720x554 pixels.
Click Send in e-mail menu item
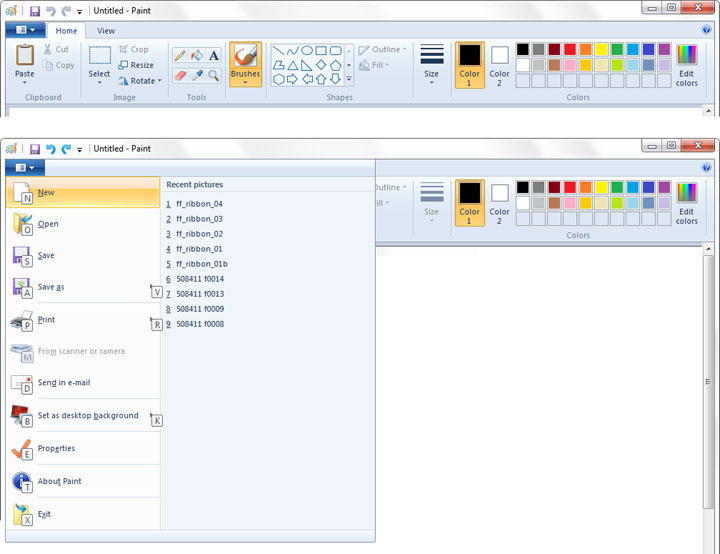pyautogui.click(x=83, y=383)
